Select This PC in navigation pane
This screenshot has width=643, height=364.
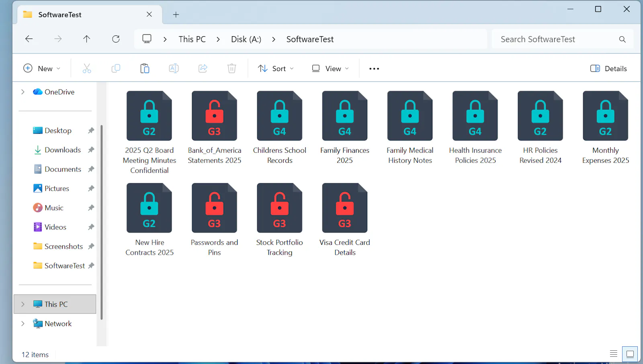tap(55, 304)
